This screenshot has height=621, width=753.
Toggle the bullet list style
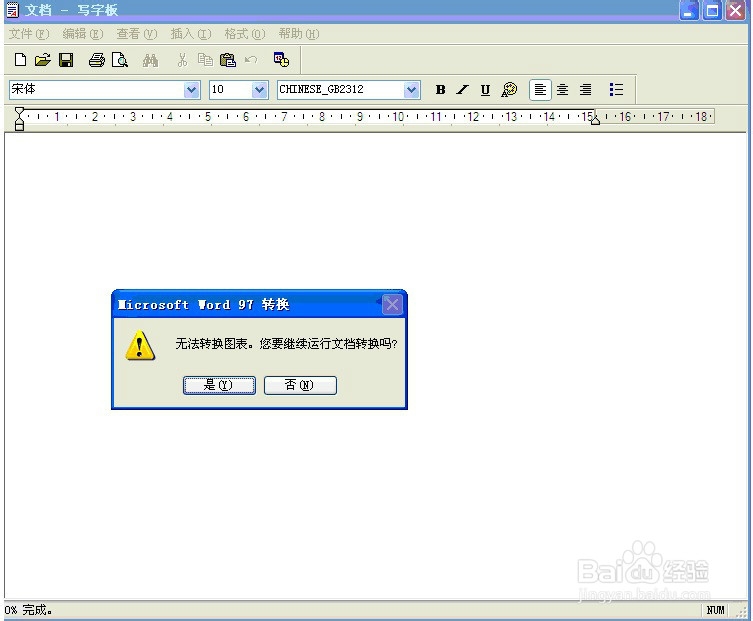coord(616,90)
